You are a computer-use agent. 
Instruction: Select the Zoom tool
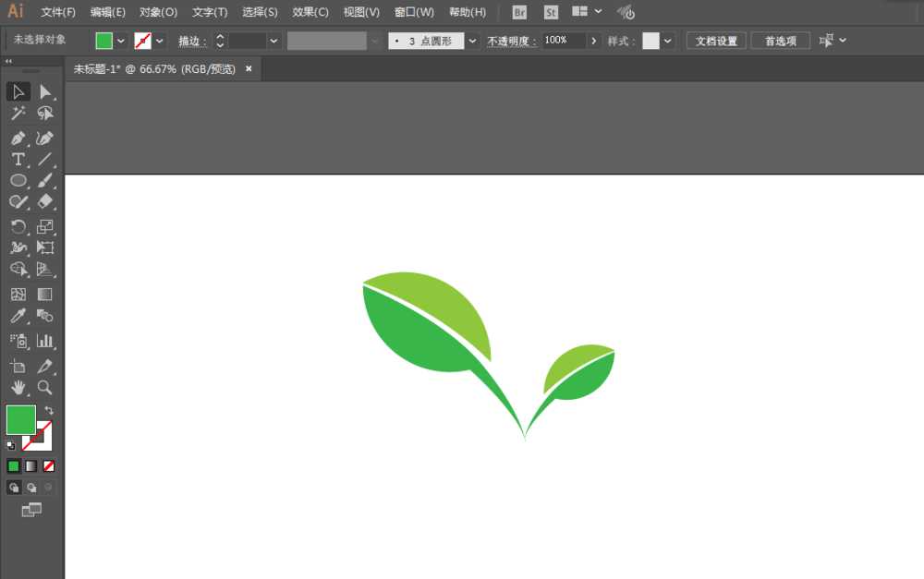(44, 388)
